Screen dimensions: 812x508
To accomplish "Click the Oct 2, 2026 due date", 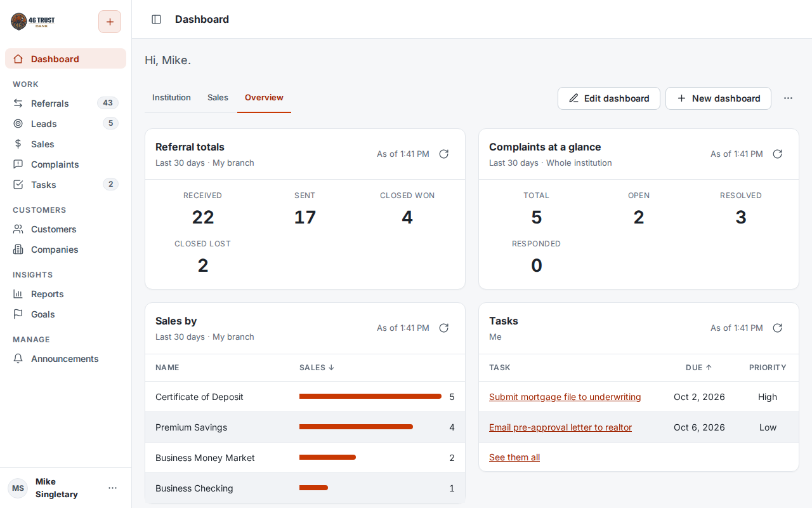I will 699,397.
